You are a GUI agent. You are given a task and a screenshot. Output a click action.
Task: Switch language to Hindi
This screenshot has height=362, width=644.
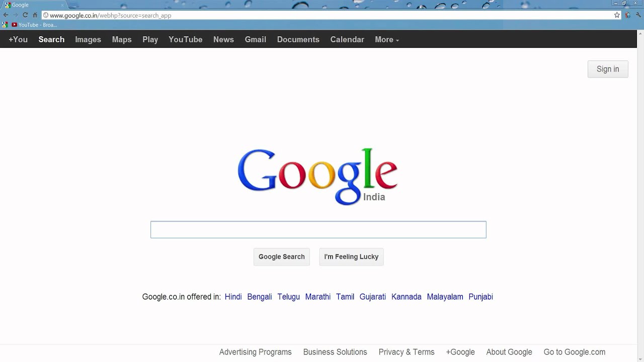233,297
